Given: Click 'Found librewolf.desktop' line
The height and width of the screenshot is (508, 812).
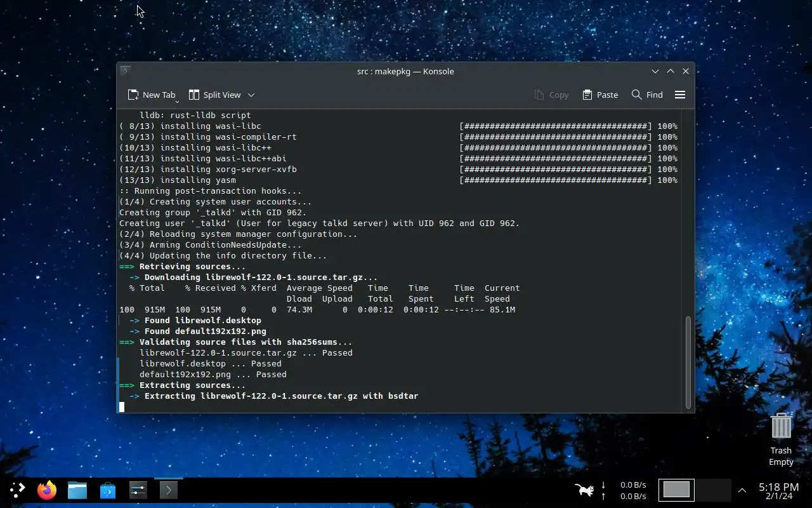Looking at the screenshot, I should 195,321.
